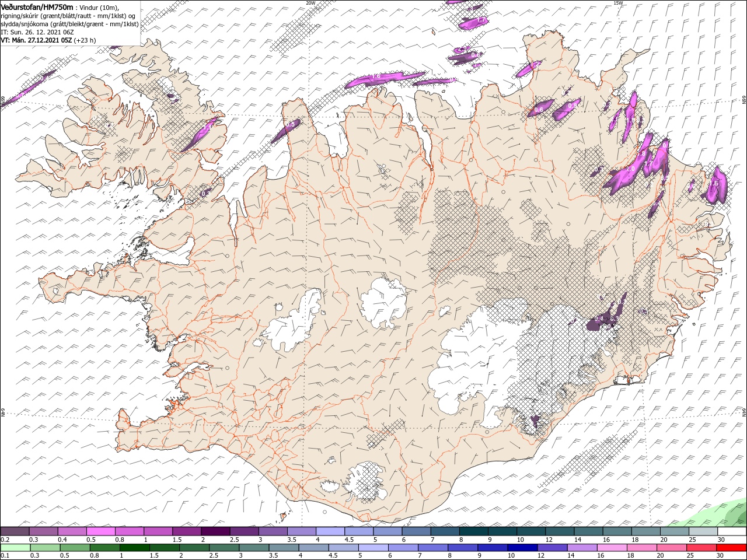Click the 2.5 label in the upper legend row
Viewport: 747px width, 560px height.
(x=235, y=540)
